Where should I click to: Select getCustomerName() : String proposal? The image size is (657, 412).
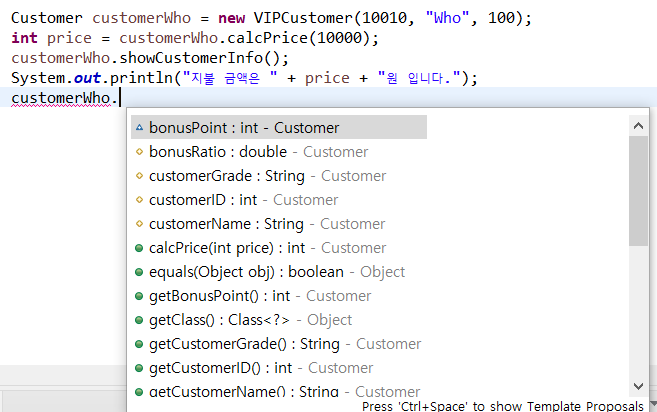[284, 391]
